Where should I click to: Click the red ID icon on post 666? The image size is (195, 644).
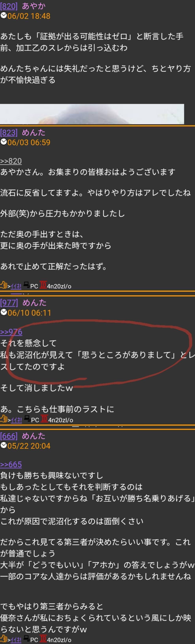(x=43, y=639)
